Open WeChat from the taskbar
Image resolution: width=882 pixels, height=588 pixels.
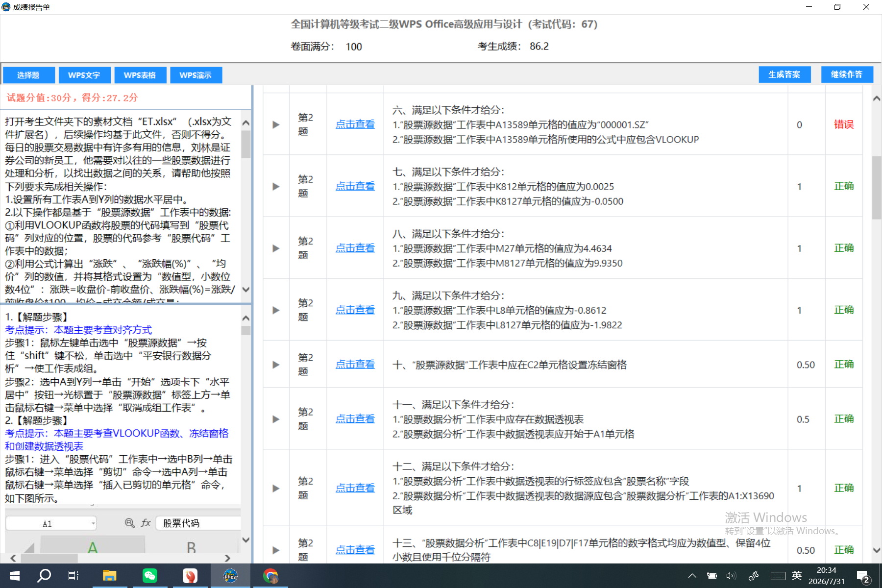point(150,576)
